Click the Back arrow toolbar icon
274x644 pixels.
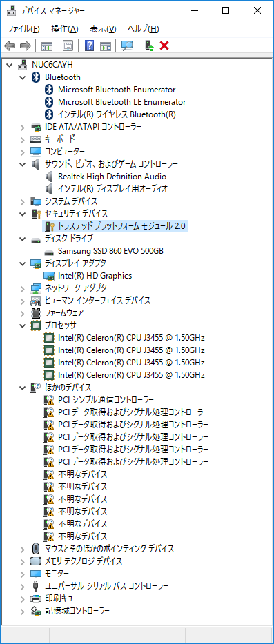10,46
